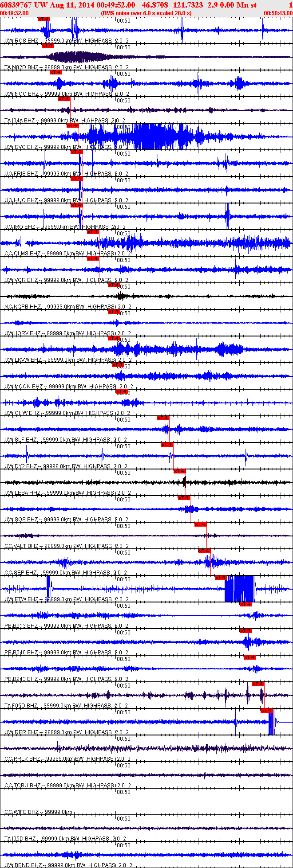293x868 pixels.
Task: Select the CC CLMS BHZ station label
Action: [x=23, y=254]
